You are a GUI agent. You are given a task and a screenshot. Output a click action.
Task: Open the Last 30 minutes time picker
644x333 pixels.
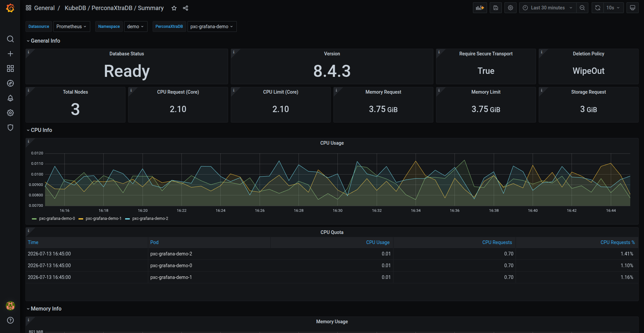point(547,8)
